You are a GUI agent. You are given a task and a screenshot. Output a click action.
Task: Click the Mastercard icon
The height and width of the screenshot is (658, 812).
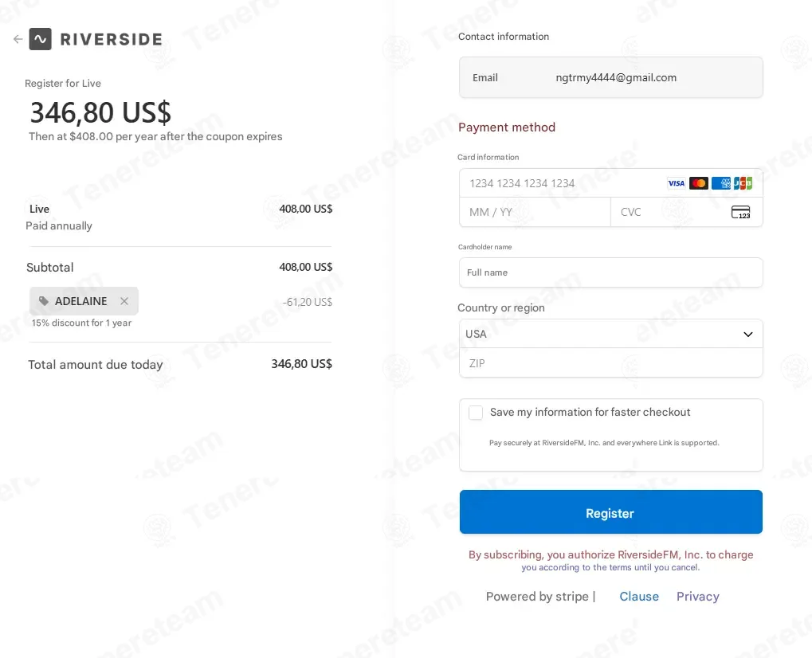coord(699,183)
